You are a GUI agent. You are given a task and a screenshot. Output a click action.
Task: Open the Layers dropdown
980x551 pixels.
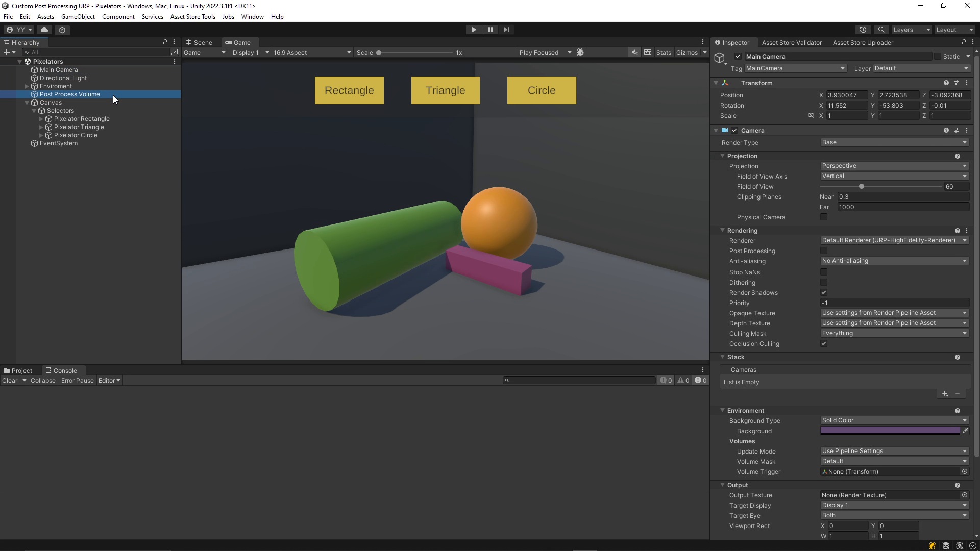click(x=912, y=30)
